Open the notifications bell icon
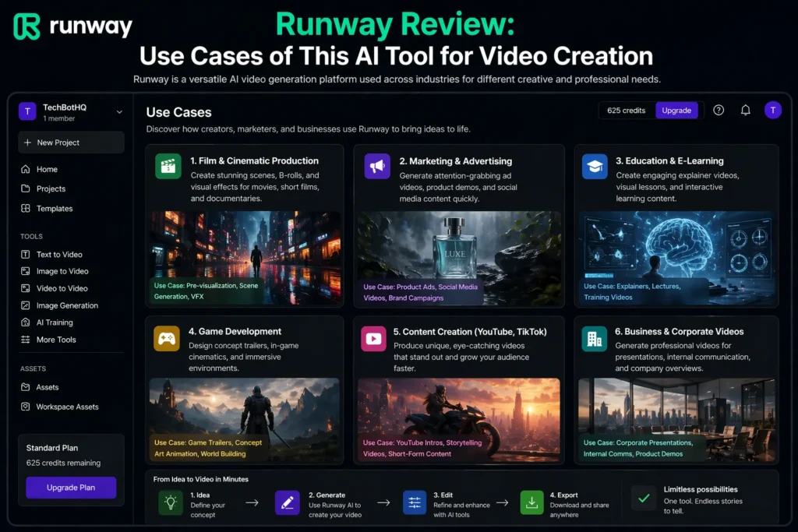 pyautogui.click(x=746, y=110)
